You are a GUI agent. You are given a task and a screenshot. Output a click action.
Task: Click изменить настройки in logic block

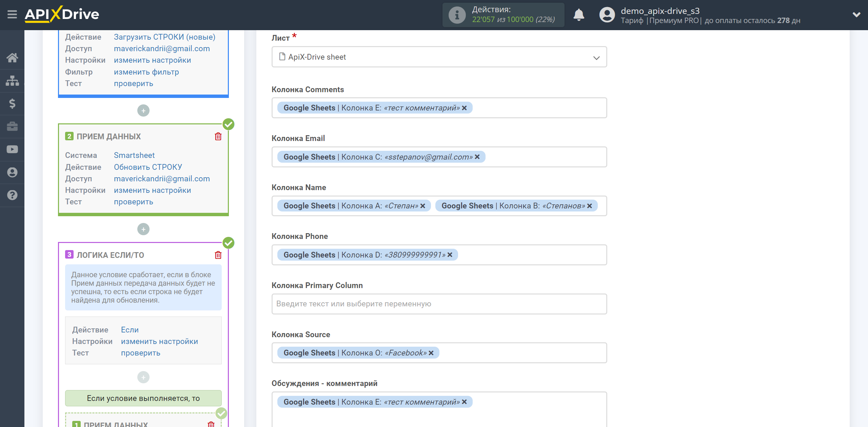[159, 341]
